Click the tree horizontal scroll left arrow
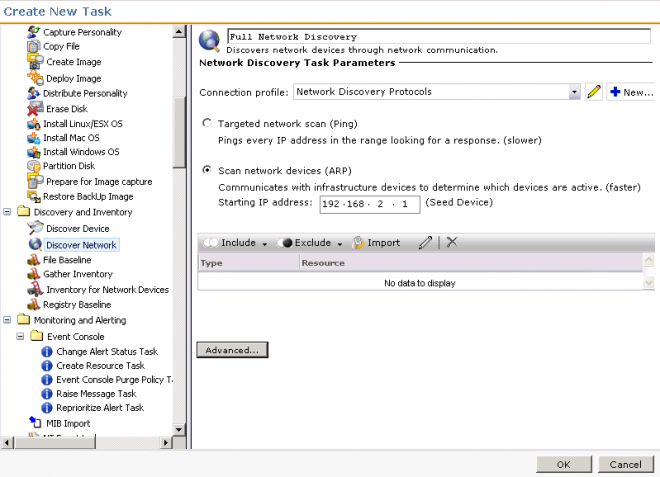This screenshot has width=660, height=477. (x=7, y=442)
